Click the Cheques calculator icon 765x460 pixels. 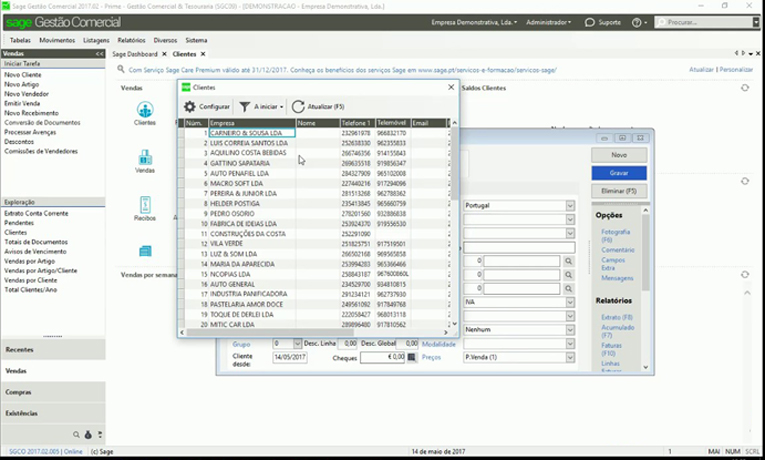pos(412,358)
